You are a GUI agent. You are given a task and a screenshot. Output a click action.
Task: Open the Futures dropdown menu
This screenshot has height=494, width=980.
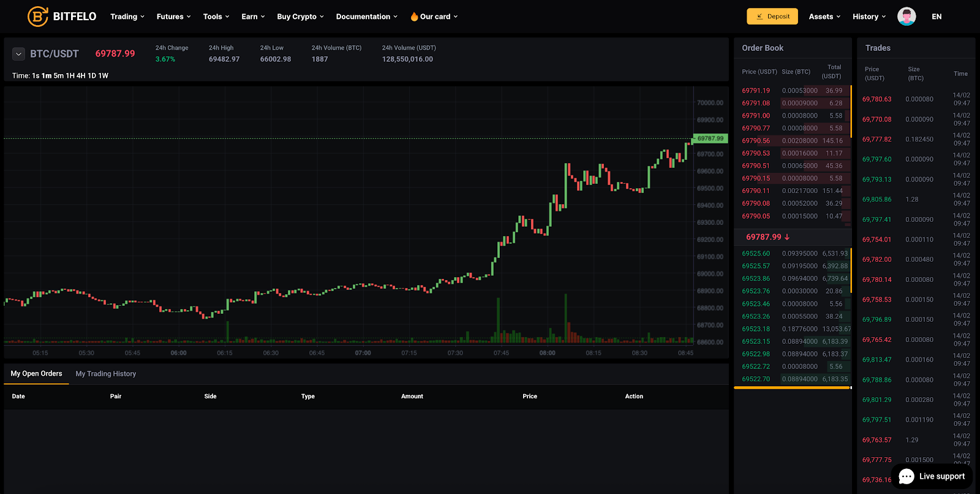click(x=173, y=17)
